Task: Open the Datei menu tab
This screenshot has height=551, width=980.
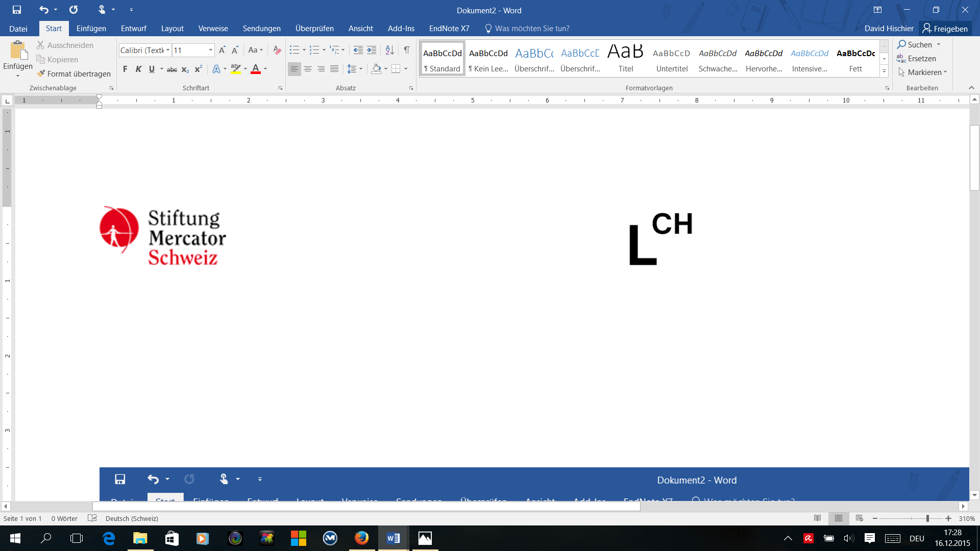Action: pos(18,29)
